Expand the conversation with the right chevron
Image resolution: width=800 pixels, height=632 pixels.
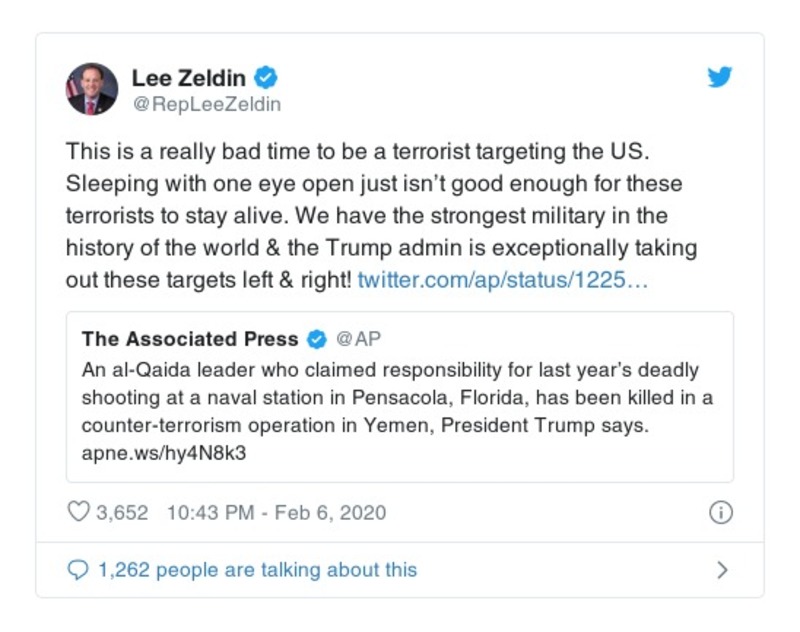pyautogui.click(x=722, y=570)
